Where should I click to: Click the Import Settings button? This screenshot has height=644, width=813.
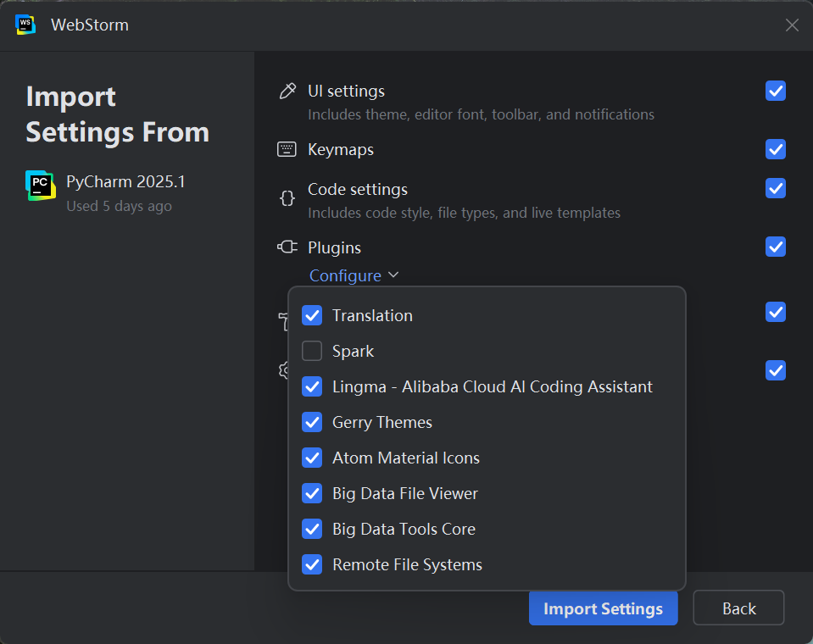(603, 608)
